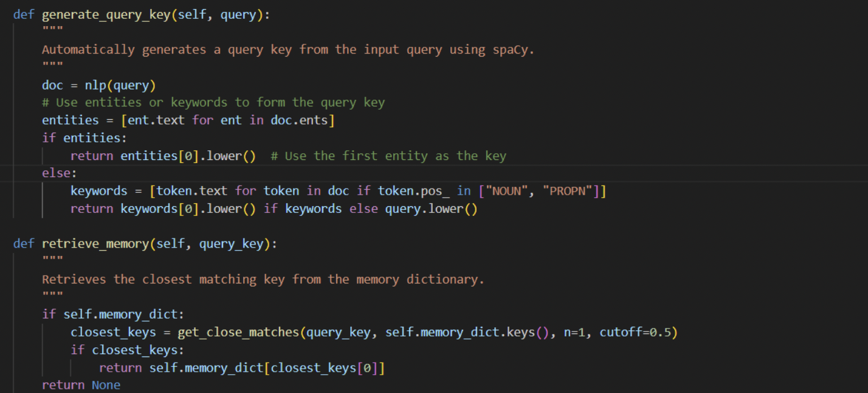Click the get_close_matches function call

coord(241,333)
